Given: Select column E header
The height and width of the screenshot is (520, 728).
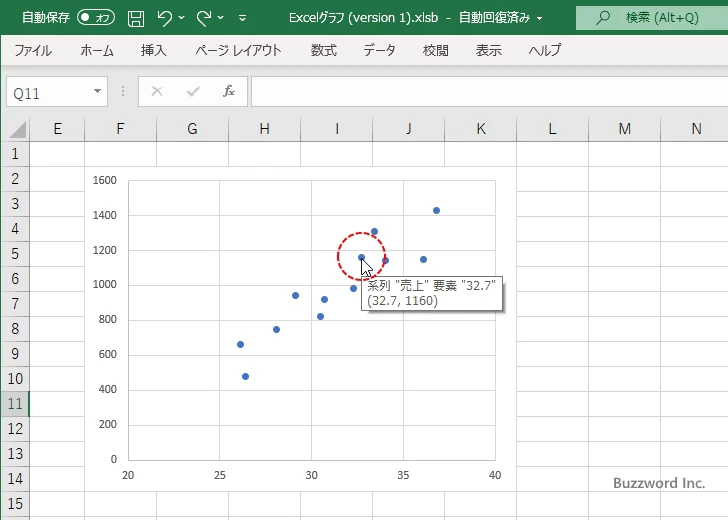Looking at the screenshot, I should [57, 129].
